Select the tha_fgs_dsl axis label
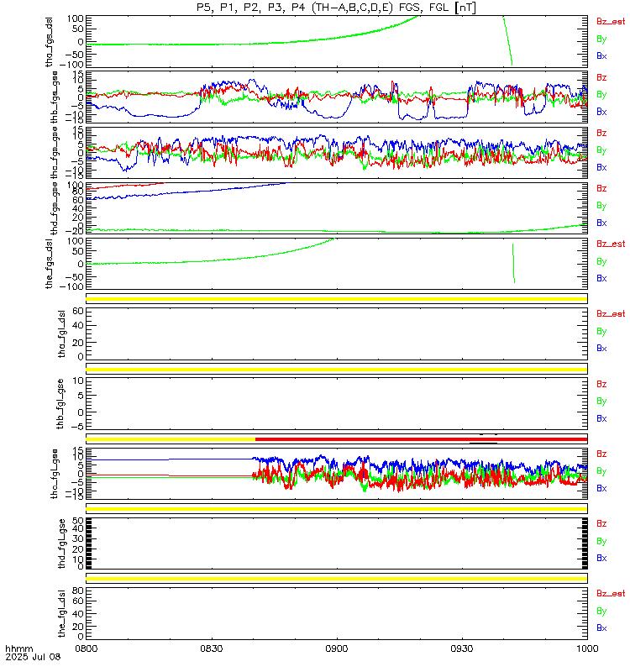Viewport: 630px width, 672px height. coord(50,42)
